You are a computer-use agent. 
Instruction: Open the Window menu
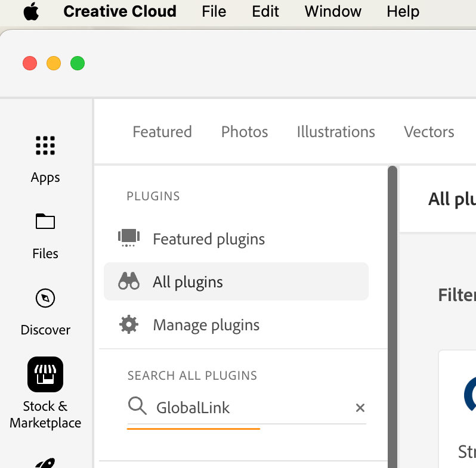333,11
